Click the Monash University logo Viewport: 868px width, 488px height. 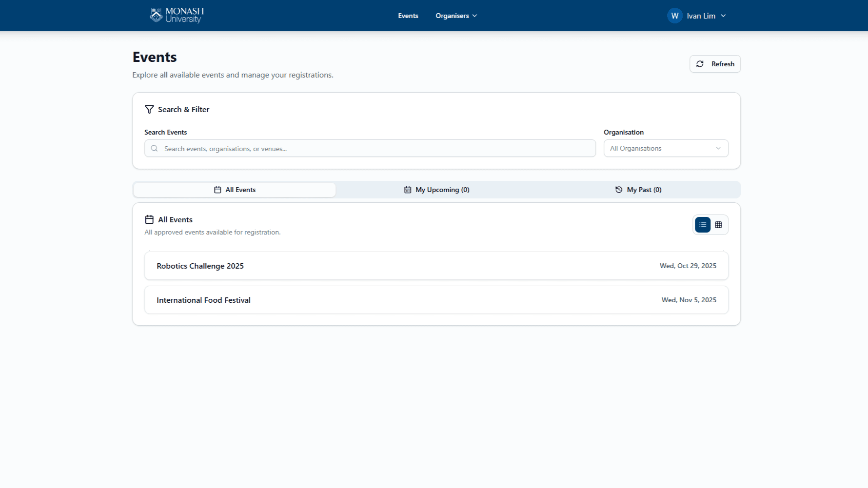[177, 16]
